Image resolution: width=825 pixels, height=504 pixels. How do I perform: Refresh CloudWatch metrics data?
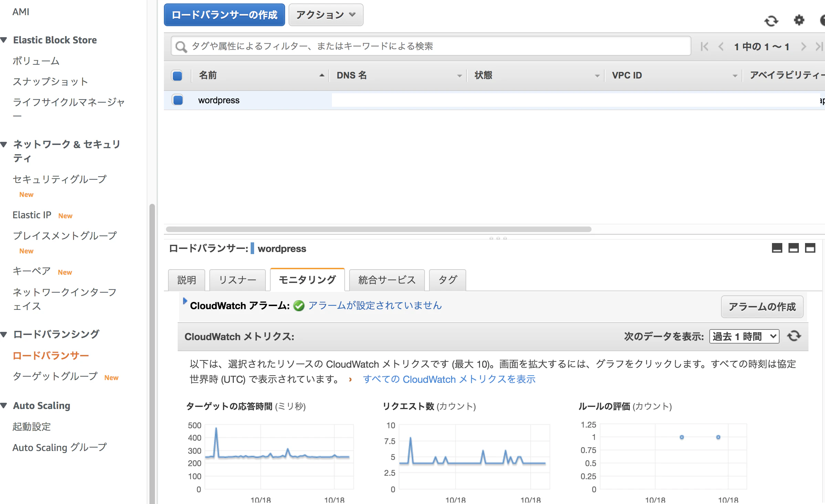coord(794,336)
